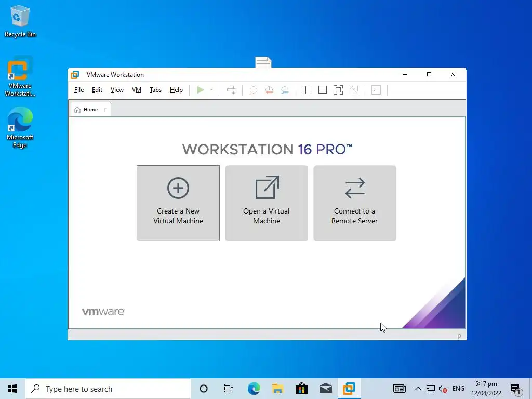Select the Microsoft Edge desktop shortcut
Screen dimensions: 532x399
coord(20,128)
